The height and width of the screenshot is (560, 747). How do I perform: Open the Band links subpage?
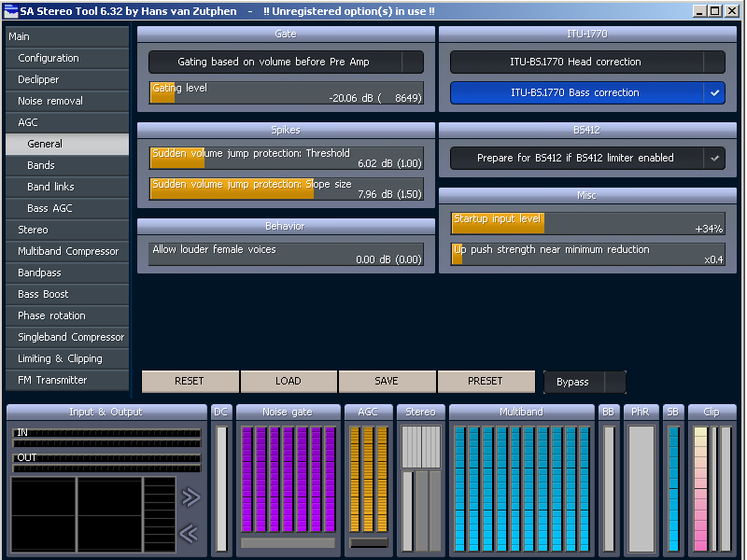(67, 187)
